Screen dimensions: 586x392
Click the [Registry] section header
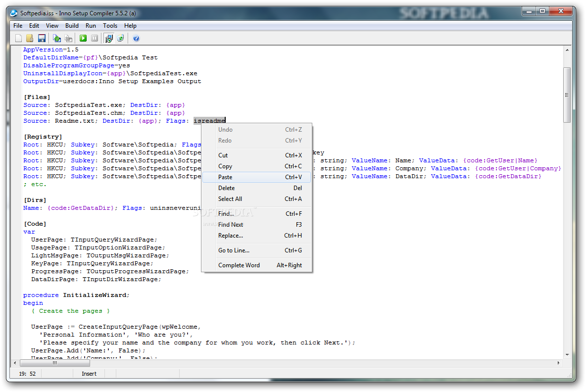point(43,137)
